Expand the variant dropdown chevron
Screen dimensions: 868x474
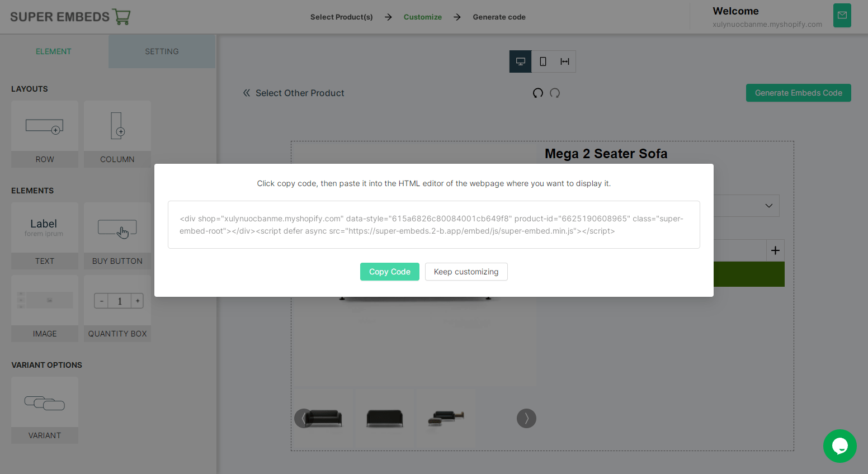pyautogui.click(x=769, y=206)
